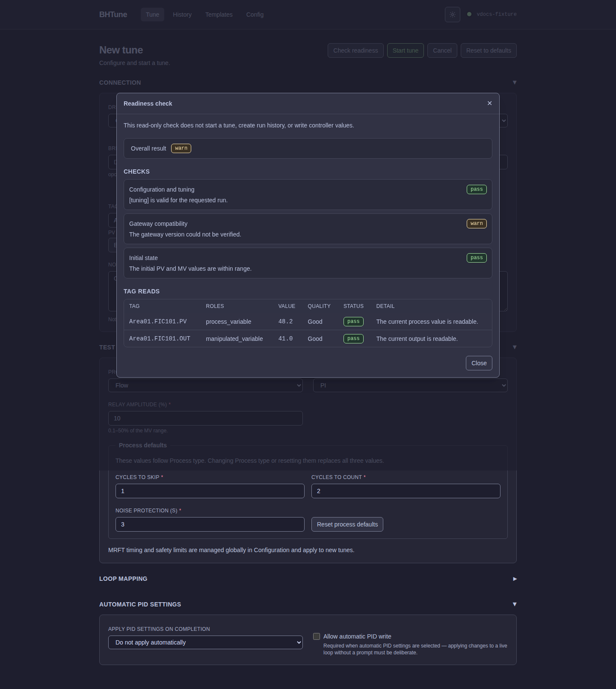Switch to the History tab
616x689 pixels.
point(182,15)
